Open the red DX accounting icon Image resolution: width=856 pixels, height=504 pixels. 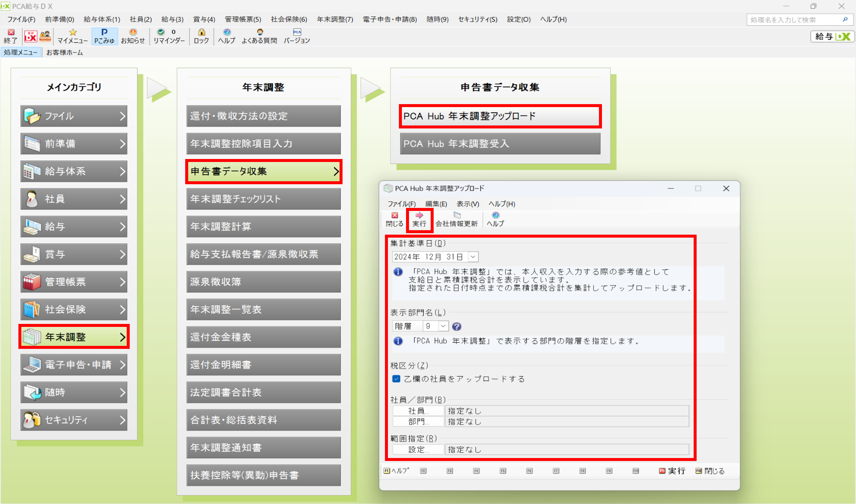31,36
